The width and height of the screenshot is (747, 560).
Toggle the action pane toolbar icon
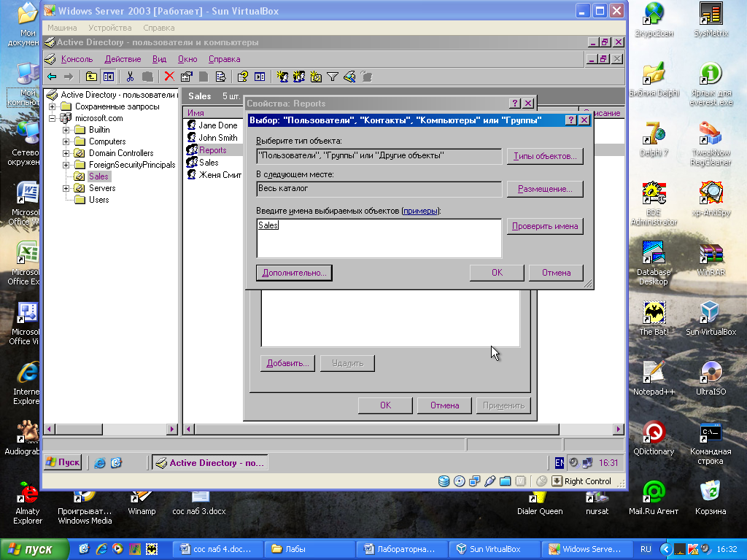click(x=260, y=77)
